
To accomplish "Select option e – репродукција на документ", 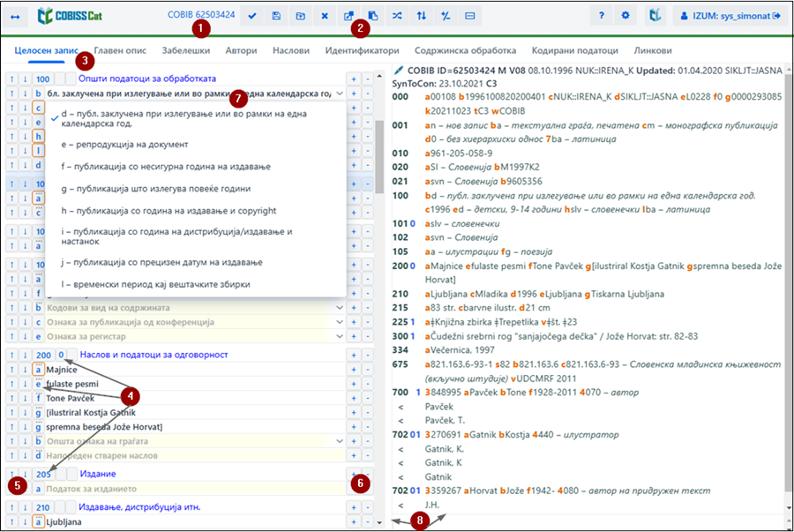I will (x=196, y=145).
